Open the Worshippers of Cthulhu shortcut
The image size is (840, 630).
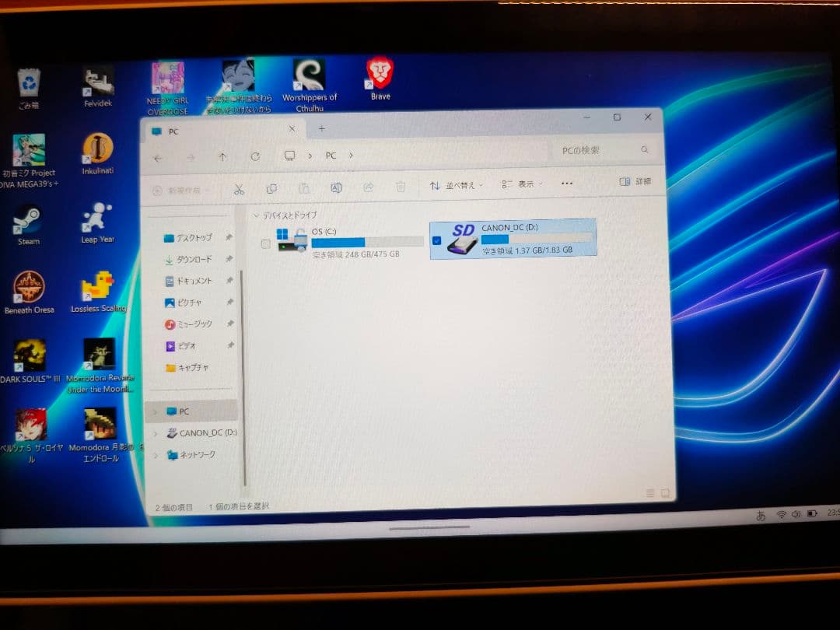click(309, 75)
